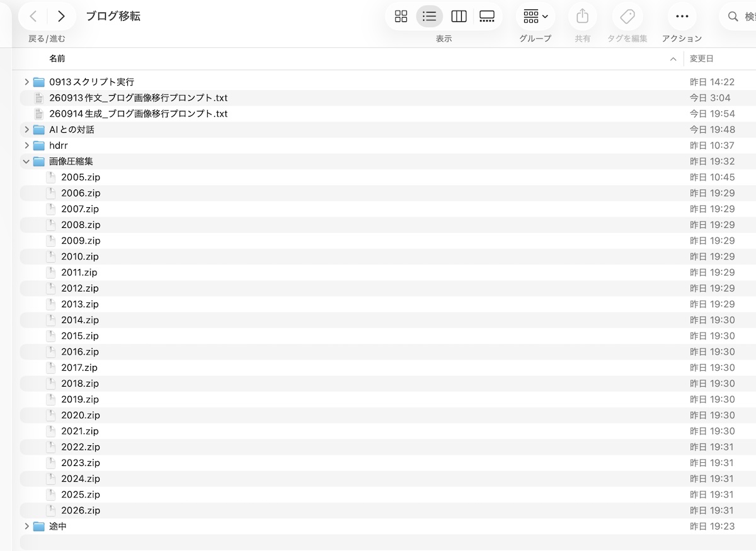Click the 2008.zip file icon
The width and height of the screenshot is (756, 551).
[x=50, y=225]
